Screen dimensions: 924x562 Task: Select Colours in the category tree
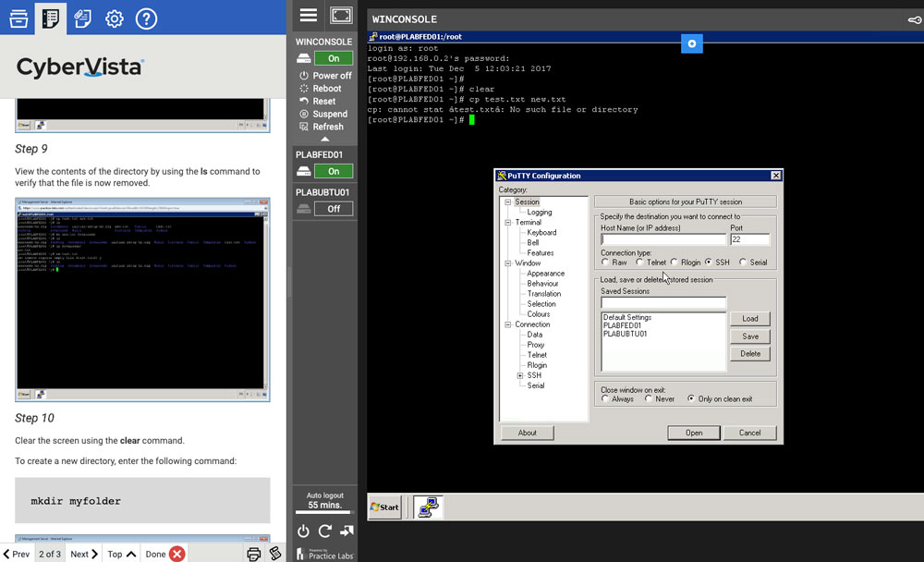539,314
